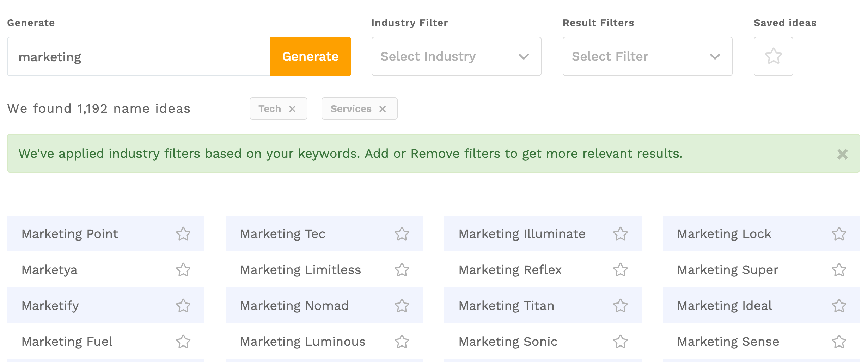Click the Generate button
This screenshot has height=362, width=868.
[x=311, y=56]
